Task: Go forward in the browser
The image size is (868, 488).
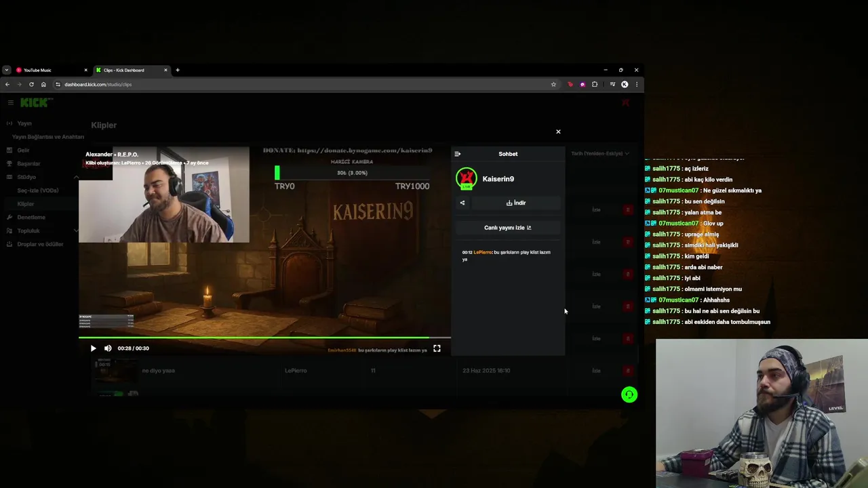Action: 19,85
